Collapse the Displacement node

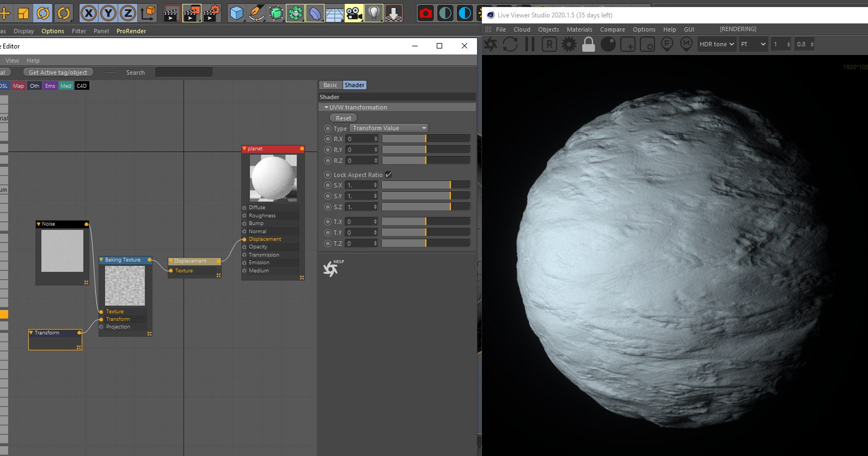171,261
